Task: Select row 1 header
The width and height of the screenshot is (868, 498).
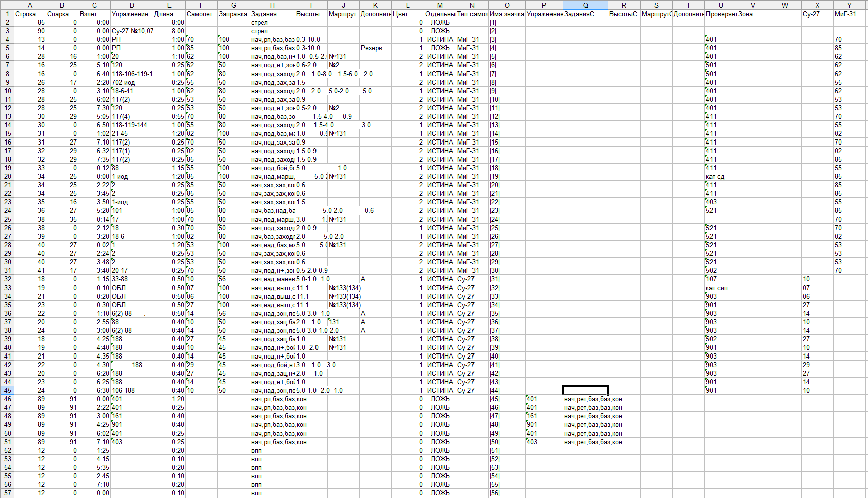Action: tap(7, 14)
